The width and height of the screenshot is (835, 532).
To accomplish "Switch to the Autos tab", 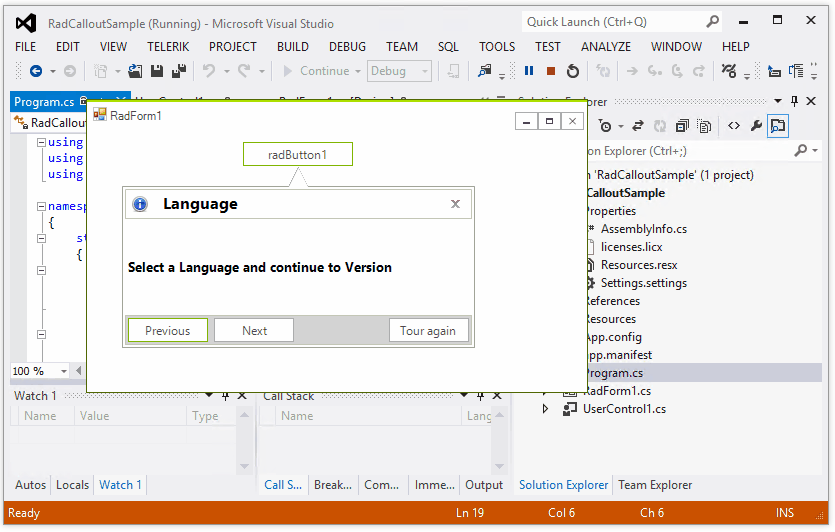I will click(x=30, y=485).
